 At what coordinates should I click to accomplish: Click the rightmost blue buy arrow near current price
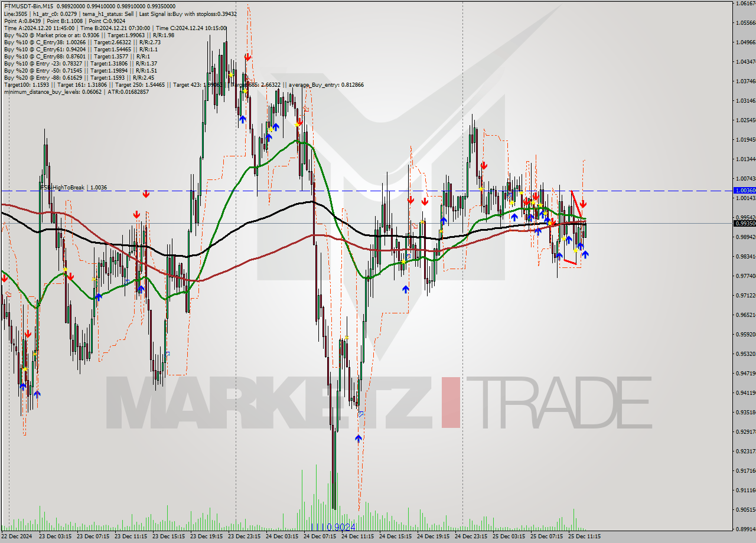[x=585, y=254]
